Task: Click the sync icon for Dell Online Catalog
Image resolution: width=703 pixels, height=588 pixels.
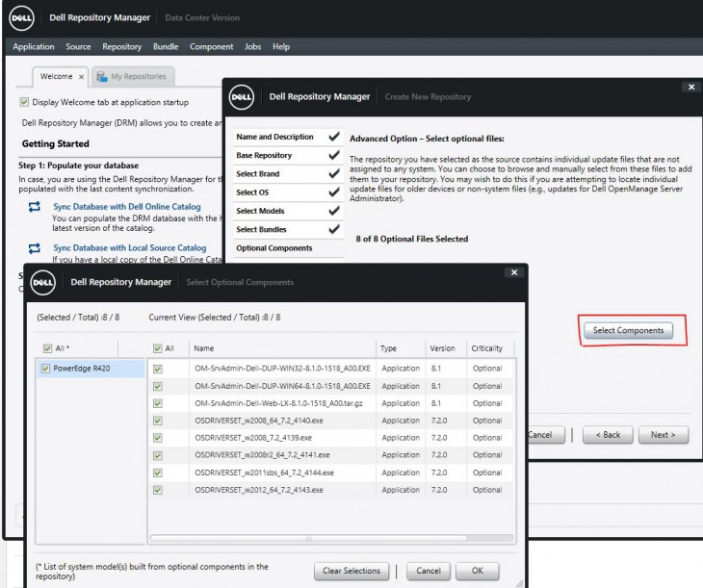Action: [35, 207]
